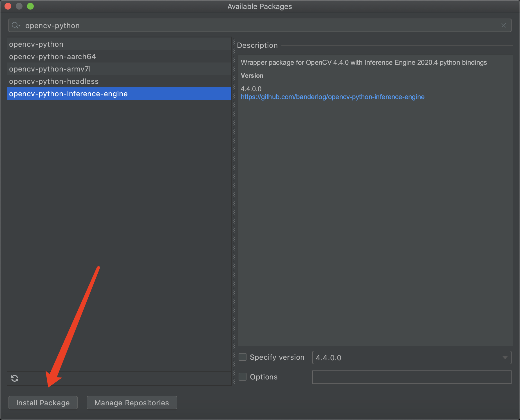This screenshot has height=420, width=520.
Task: Click the Manage Repositories button
Action: pos(132,403)
